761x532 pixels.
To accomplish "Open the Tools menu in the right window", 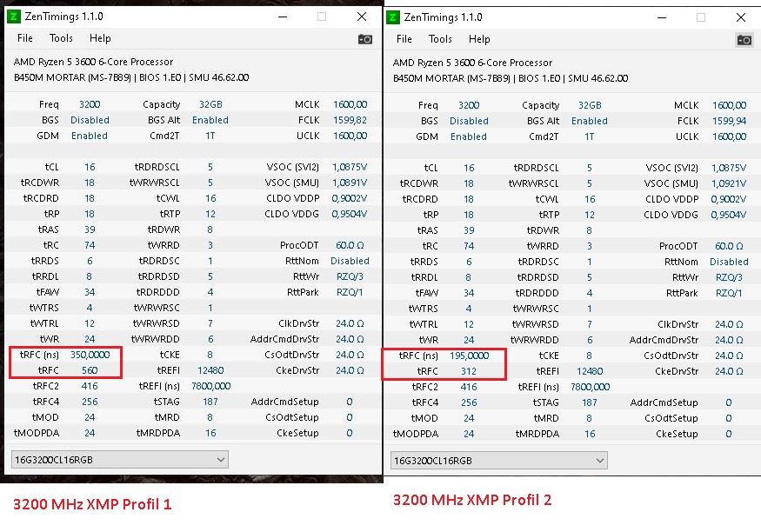I will [440, 38].
